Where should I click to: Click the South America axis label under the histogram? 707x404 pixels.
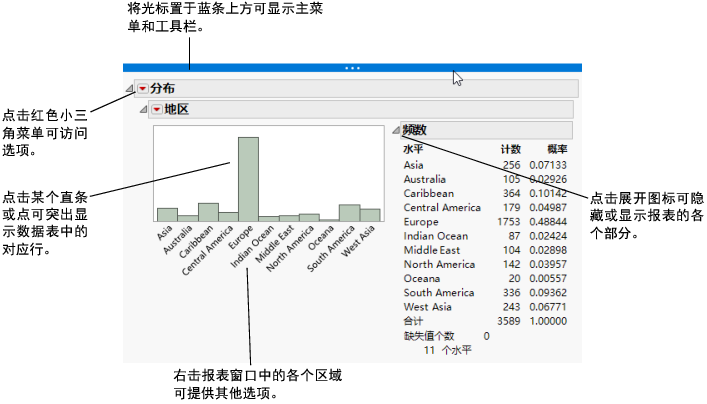(x=331, y=249)
